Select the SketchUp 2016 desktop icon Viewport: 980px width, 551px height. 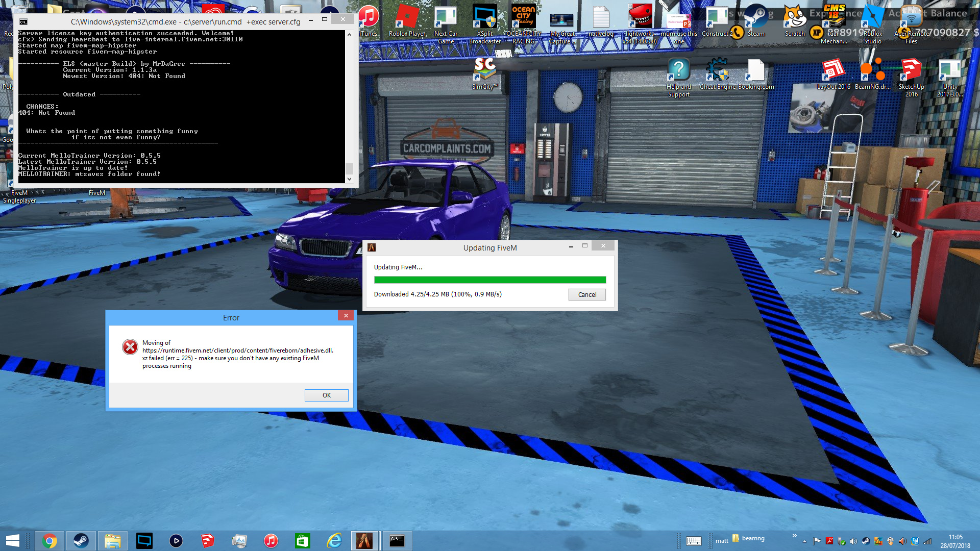911,78
